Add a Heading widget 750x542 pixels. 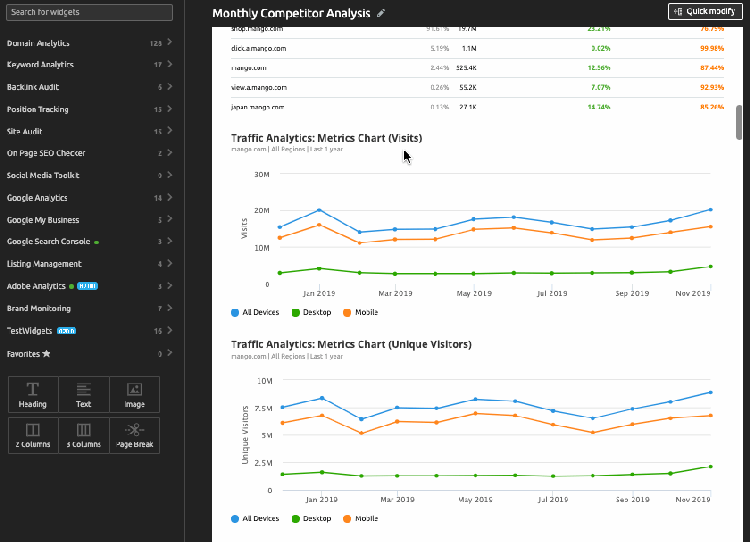click(x=33, y=395)
